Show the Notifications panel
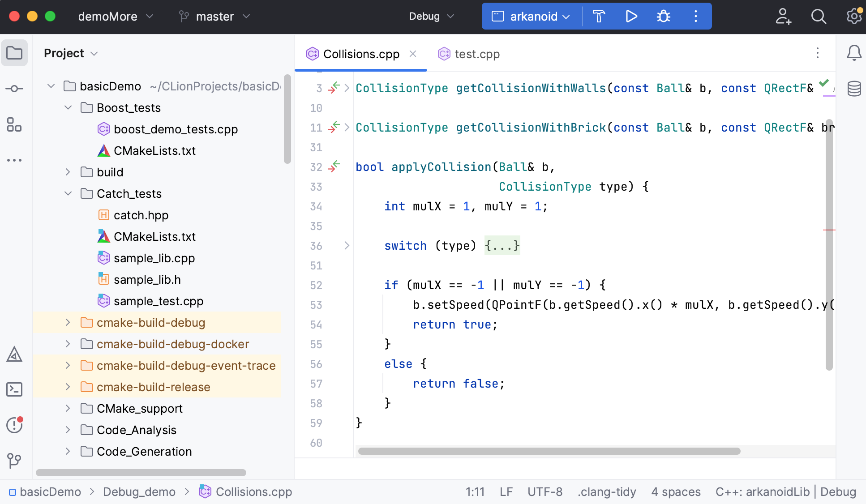Viewport: 866px width, 504px height. [x=854, y=53]
